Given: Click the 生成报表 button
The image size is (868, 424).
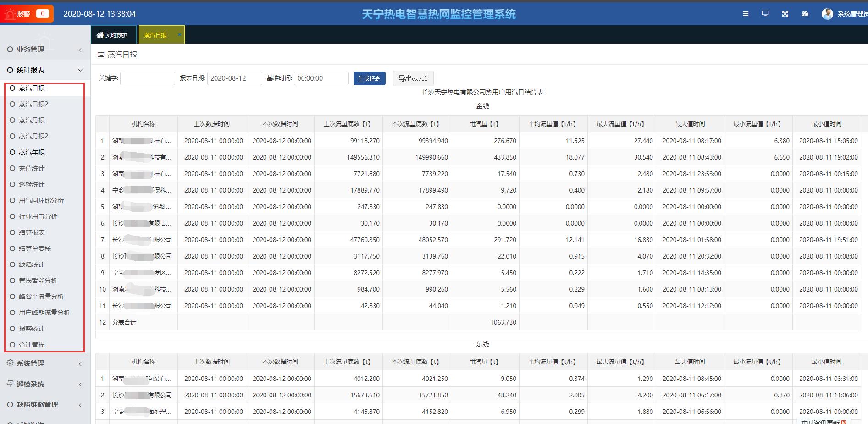Looking at the screenshot, I should click(x=369, y=78).
